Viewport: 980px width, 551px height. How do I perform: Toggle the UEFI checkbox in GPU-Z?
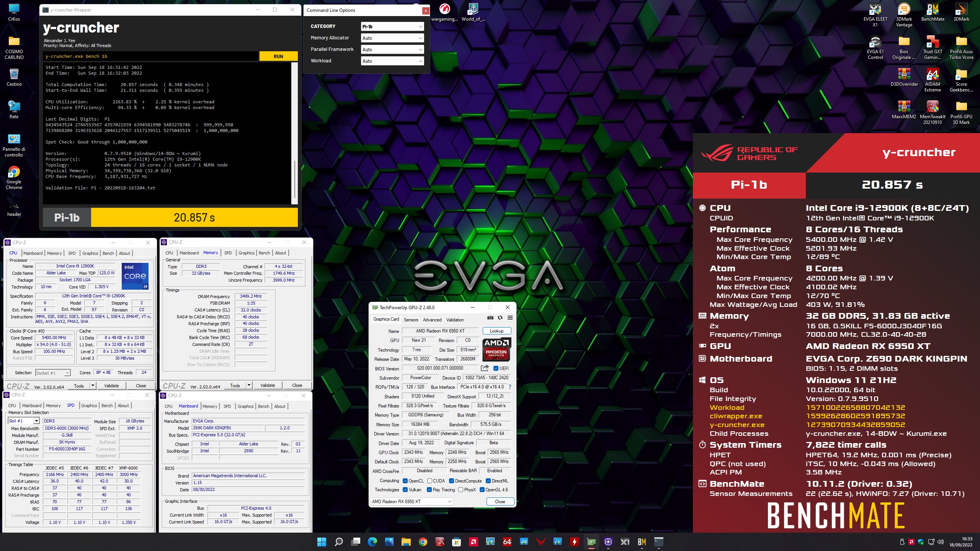click(496, 368)
